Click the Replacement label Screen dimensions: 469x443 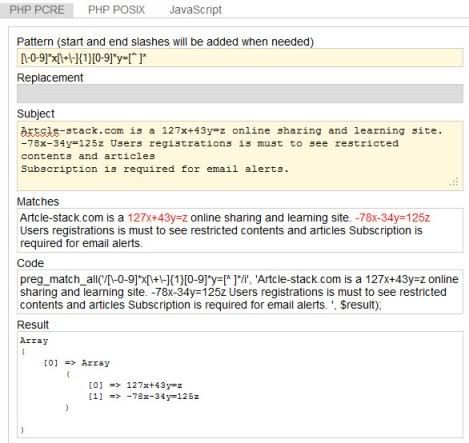50,78
